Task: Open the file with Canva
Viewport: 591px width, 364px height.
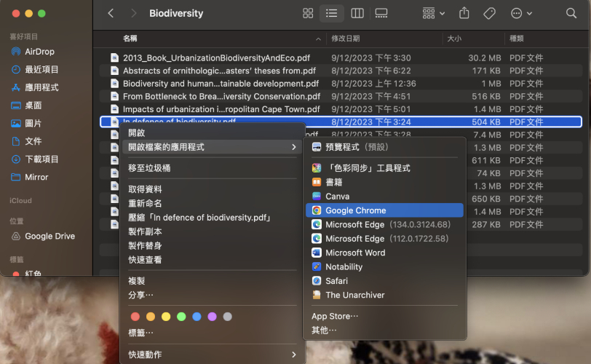Action: (384, 197)
